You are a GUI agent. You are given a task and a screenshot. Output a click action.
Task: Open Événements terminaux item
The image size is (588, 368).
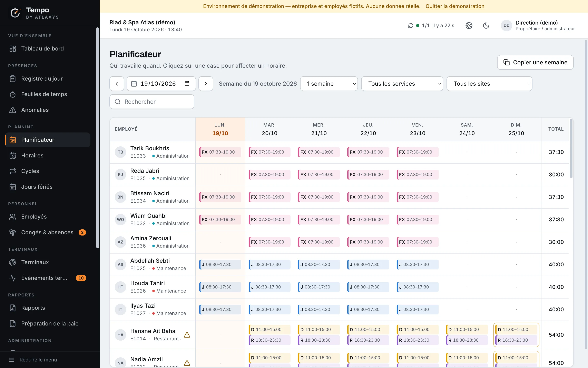tap(48, 278)
